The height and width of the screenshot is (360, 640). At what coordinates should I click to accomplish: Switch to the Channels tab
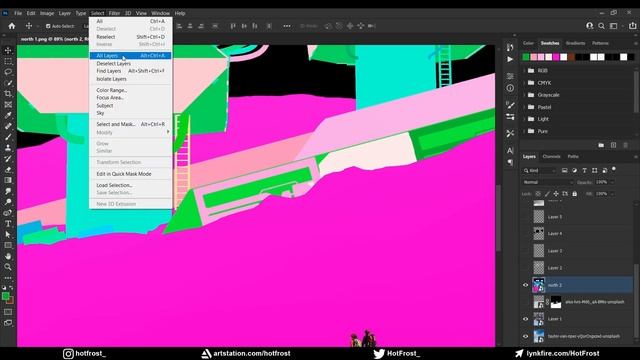pos(551,156)
